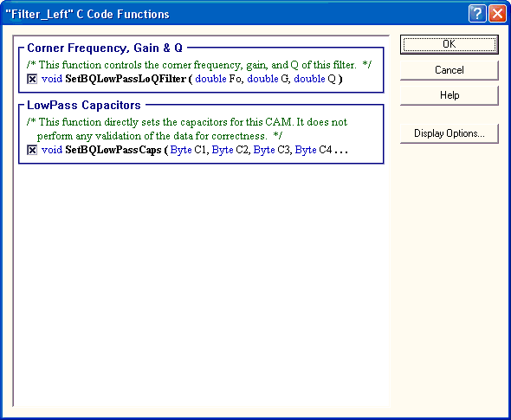Click the "double Fo" parameter text
Image resolution: width=511 pixels, height=420 pixels.
tap(218, 79)
